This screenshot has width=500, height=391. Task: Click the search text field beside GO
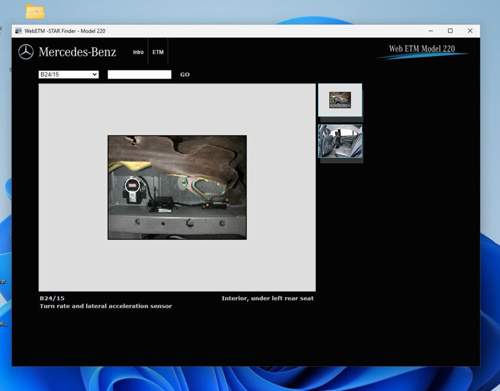pyautogui.click(x=139, y=74)
